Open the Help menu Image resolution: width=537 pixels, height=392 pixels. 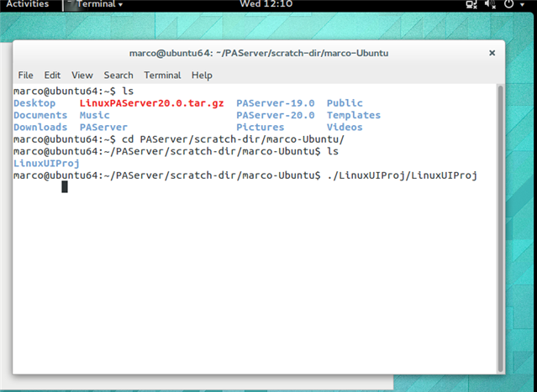(202, 76)
